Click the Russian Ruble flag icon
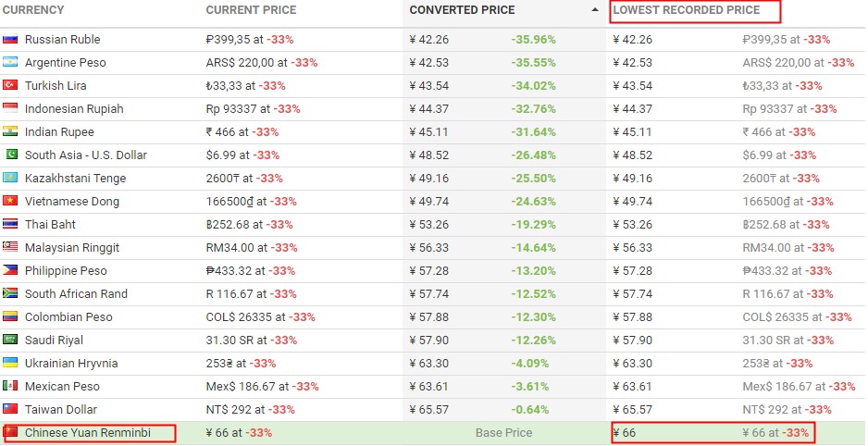Screen dimensions: 868x446 coord(10,40)
